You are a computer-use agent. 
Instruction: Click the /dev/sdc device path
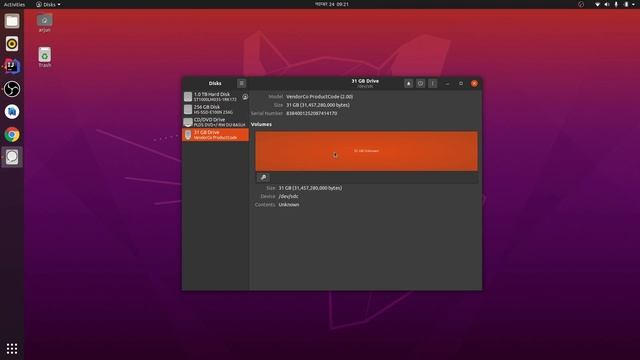click(x=289, y=196)
